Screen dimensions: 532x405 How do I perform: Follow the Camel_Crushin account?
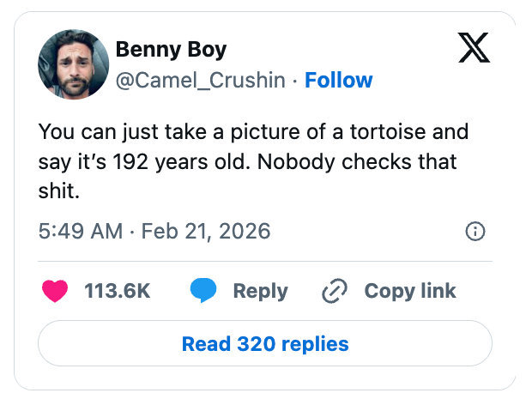[339, 81]
